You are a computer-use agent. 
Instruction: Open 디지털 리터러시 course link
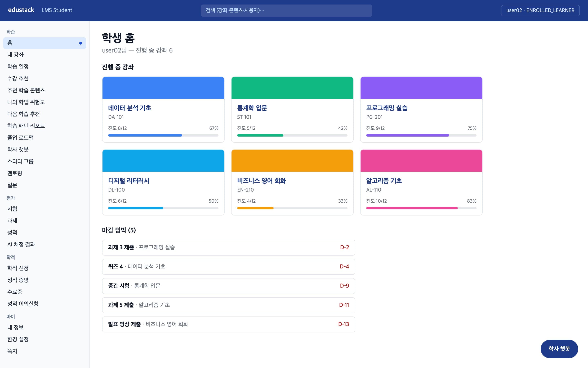pos(129,181)
